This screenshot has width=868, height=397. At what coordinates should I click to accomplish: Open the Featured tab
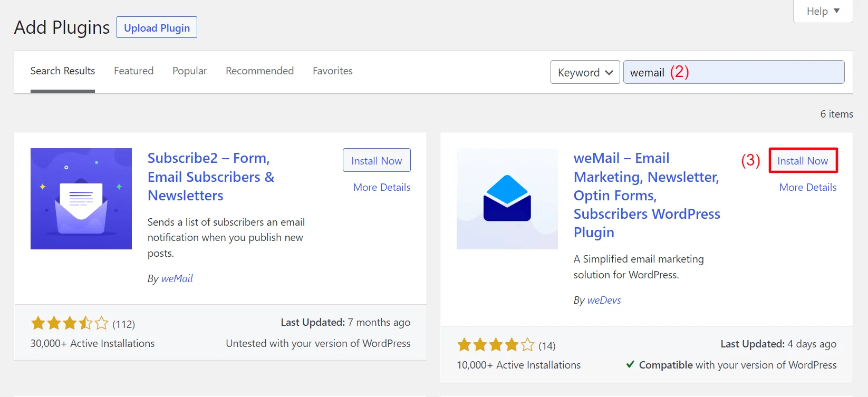pyautogui.click(x=134, y=71)
